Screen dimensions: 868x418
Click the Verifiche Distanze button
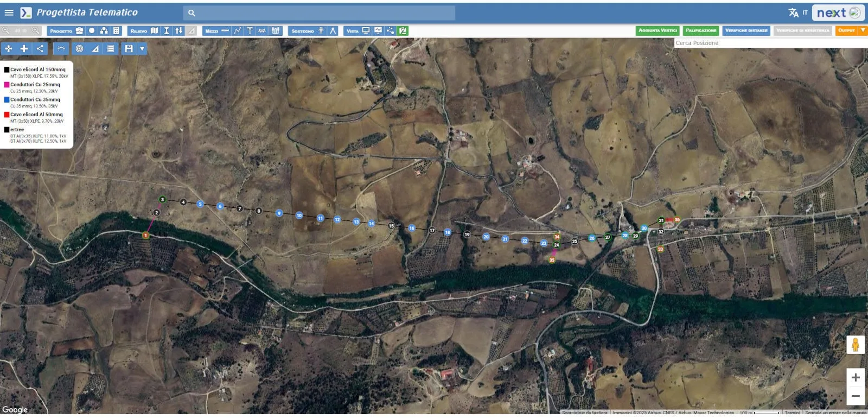click(x=746, y=30)
